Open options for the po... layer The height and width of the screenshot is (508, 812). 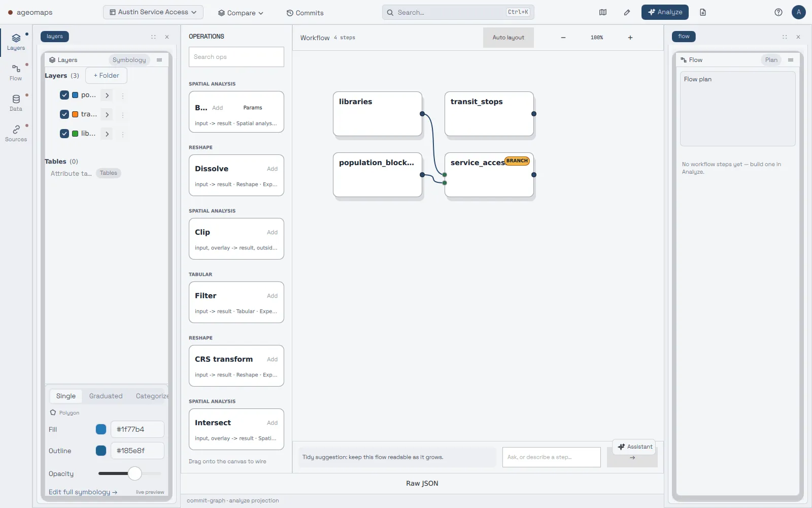[x=123, y=96]
